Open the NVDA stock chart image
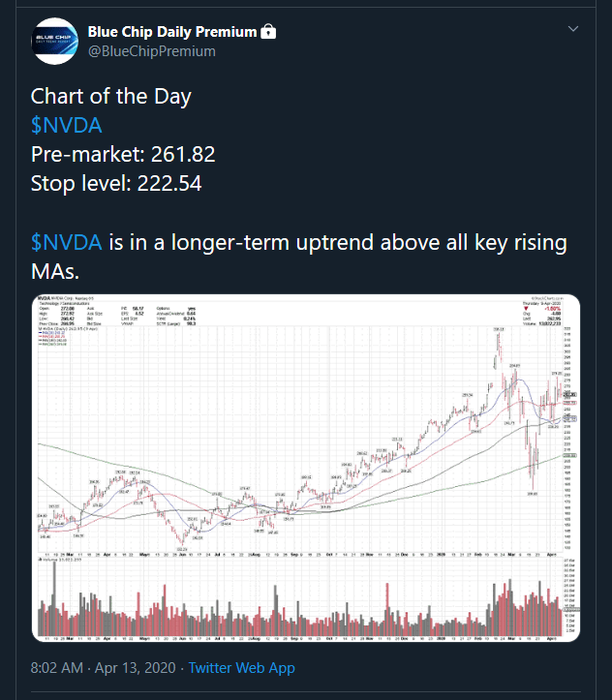 coord(306,468)
